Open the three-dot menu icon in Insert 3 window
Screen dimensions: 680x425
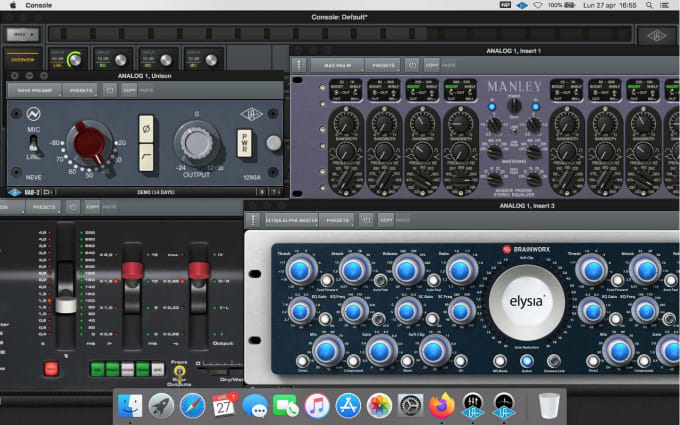(253, 220)
